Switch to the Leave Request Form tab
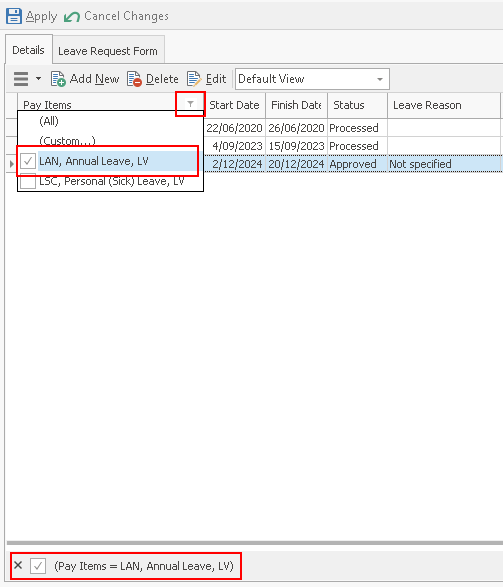The height and width of the screenshot is (587, 503). click(x=108, y=51)
